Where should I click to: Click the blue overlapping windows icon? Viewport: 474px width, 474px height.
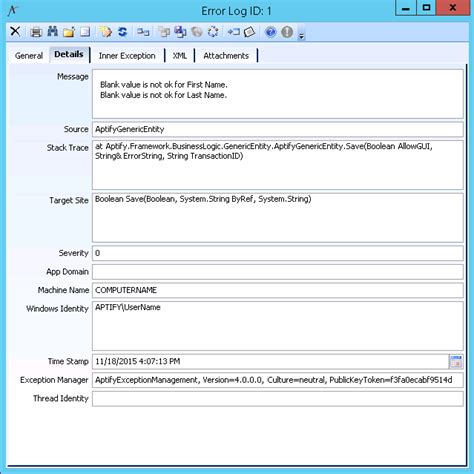[x=180, y=32]
